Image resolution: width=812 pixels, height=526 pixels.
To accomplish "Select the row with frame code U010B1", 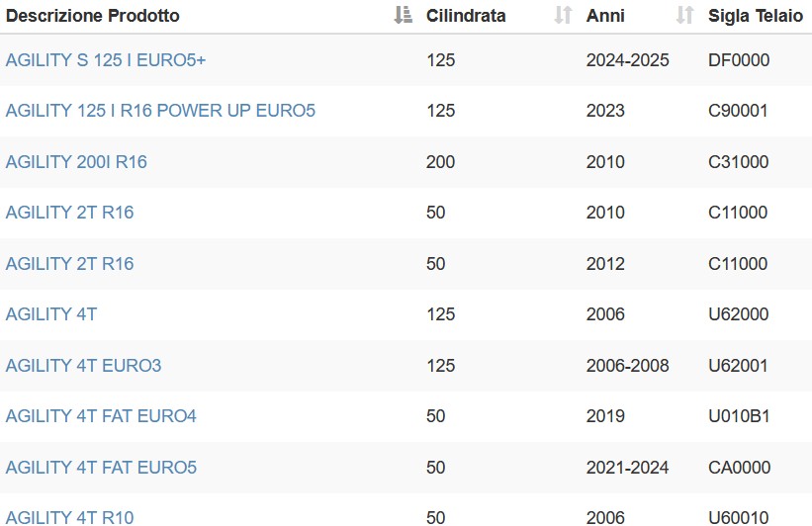I will tap(406, 415).
